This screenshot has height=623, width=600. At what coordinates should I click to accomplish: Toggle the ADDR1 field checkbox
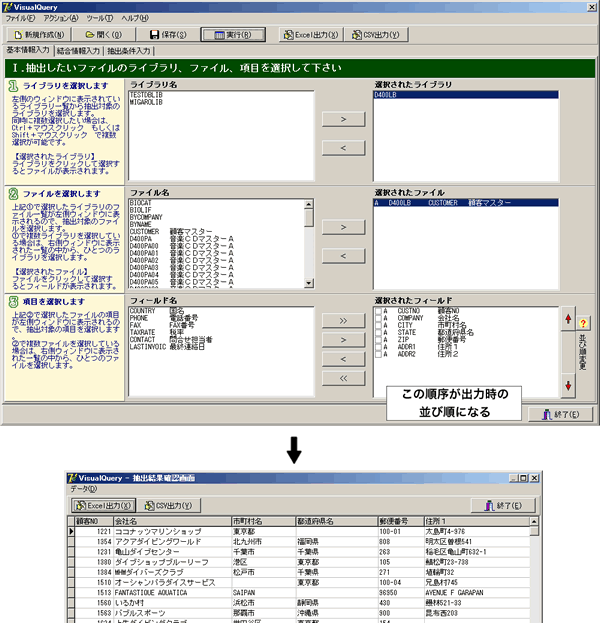(x=378, y=347)
